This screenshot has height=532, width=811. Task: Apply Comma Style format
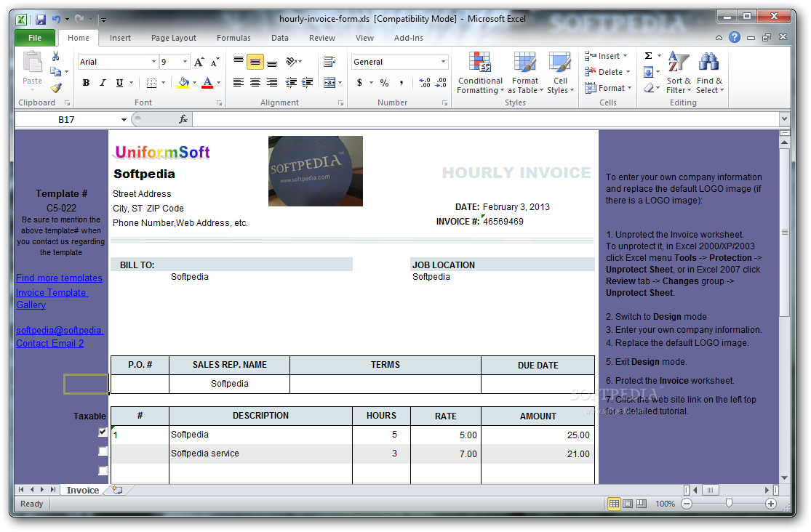(401, 83)
